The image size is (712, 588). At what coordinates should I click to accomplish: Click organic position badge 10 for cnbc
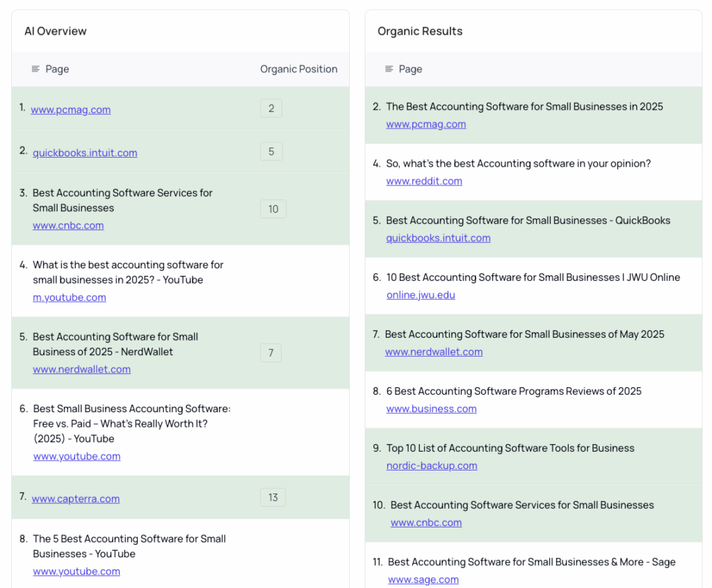coord(273,209)
